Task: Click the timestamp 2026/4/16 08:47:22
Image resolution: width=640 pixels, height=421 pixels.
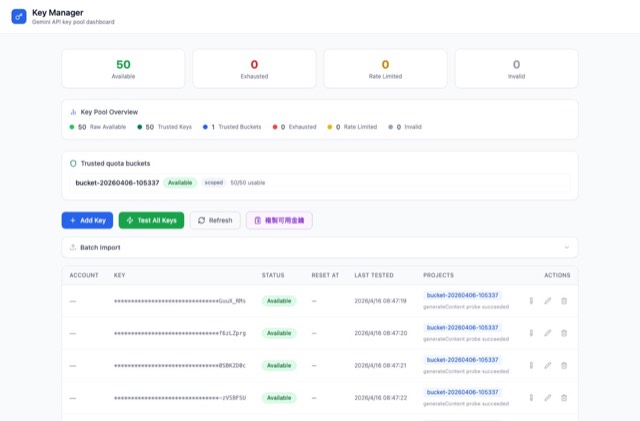Action: point(380,398)
